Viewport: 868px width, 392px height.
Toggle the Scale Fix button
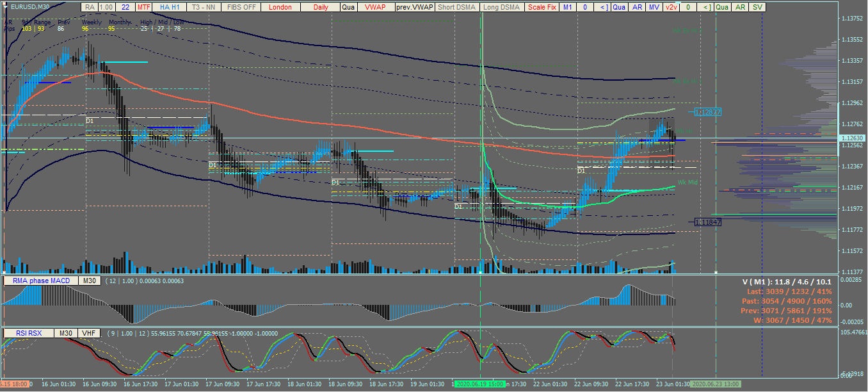click(x=542, y=7)
